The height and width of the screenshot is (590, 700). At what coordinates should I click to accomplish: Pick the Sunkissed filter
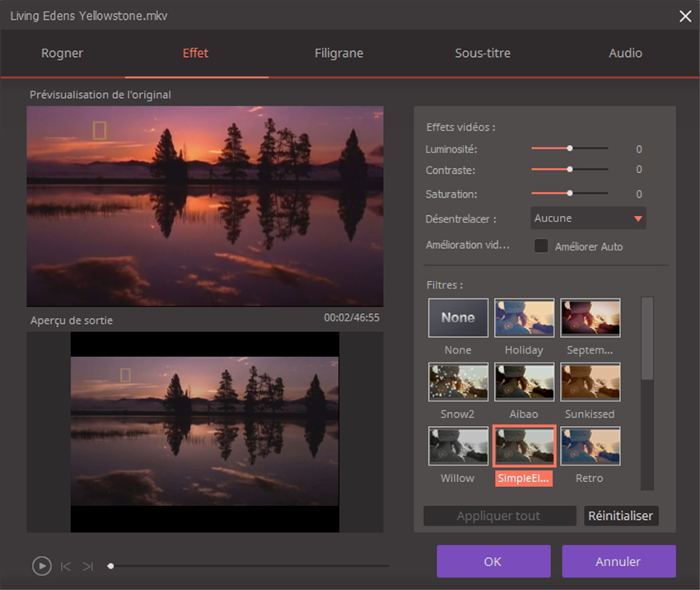[x=590, y=382]
